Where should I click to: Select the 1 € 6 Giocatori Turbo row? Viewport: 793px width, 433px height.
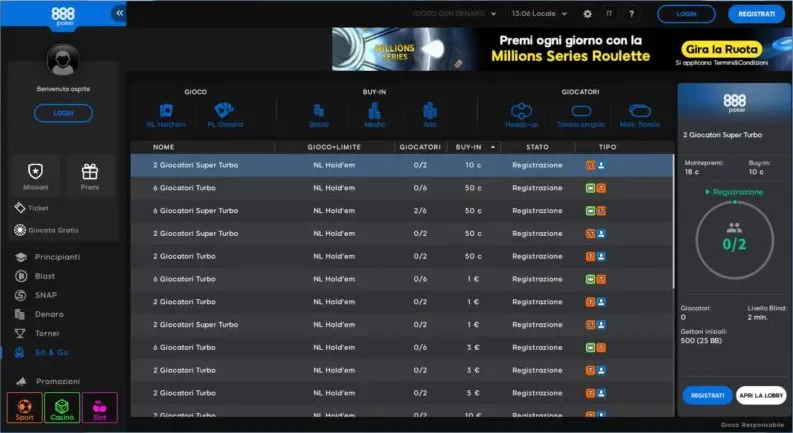(402, 279)
